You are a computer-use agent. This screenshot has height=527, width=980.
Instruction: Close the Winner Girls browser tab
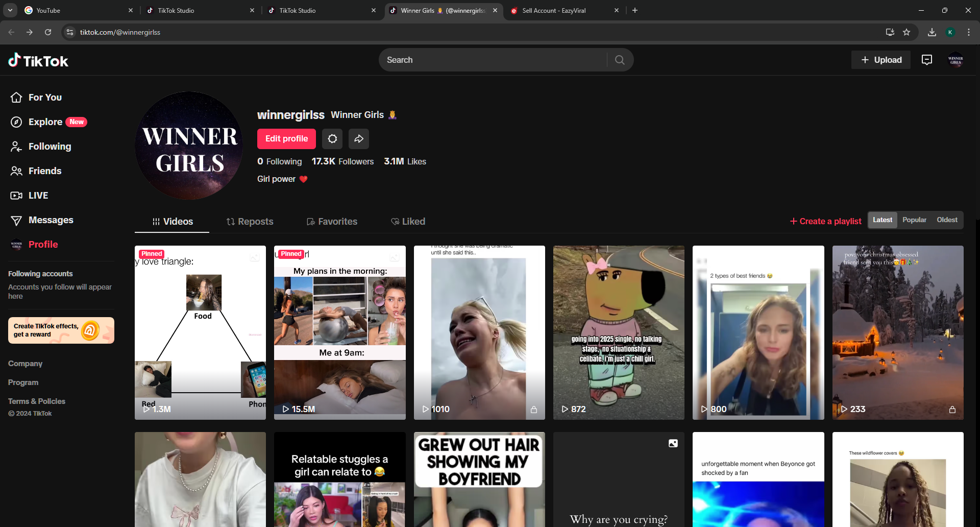click(x=495, y=10)
